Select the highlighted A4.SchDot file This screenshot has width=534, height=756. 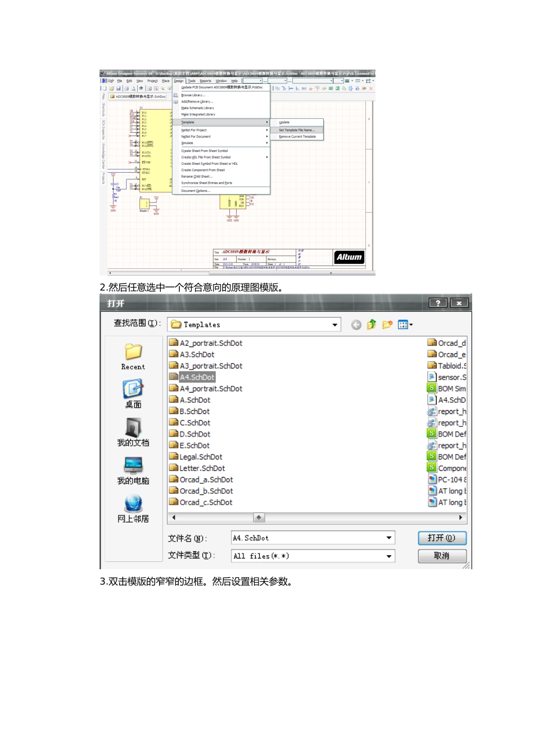pyautogui.click(x=192, y=377)
